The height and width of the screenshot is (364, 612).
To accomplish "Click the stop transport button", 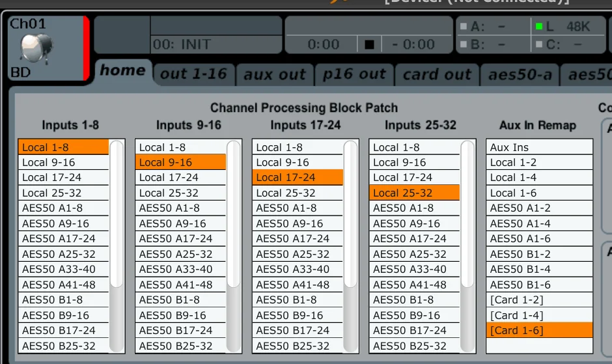I will 369,44.
